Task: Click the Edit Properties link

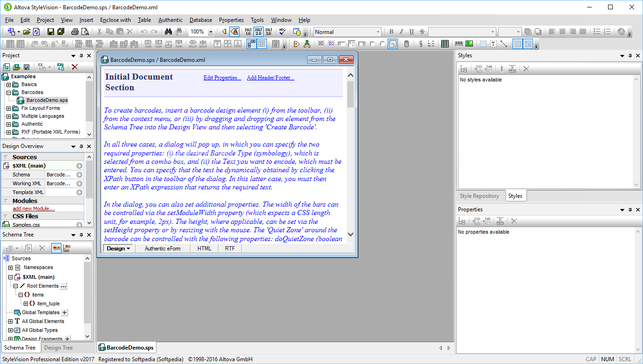Action: (x=222, y=78)
